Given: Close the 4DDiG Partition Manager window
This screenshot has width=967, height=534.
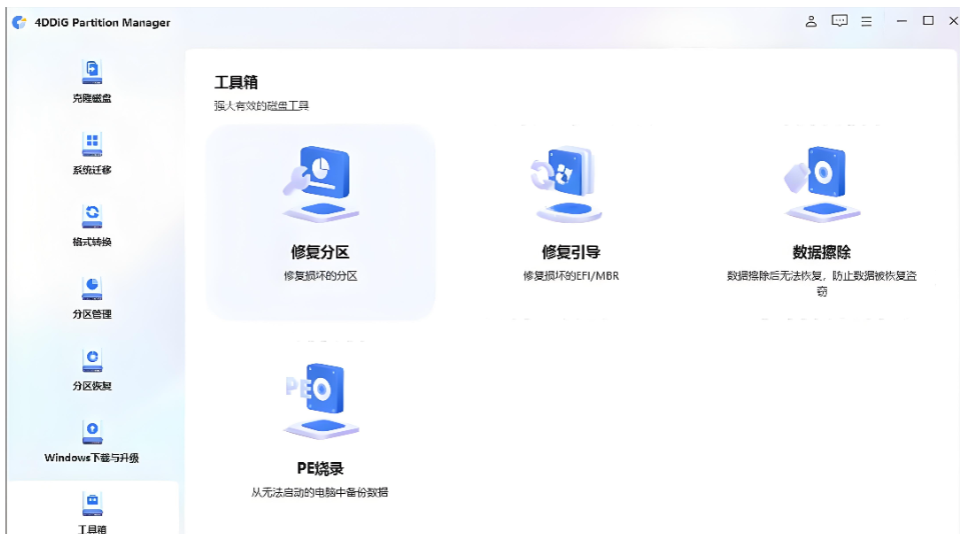Looking at the screenshot, I should click(953, 21).
